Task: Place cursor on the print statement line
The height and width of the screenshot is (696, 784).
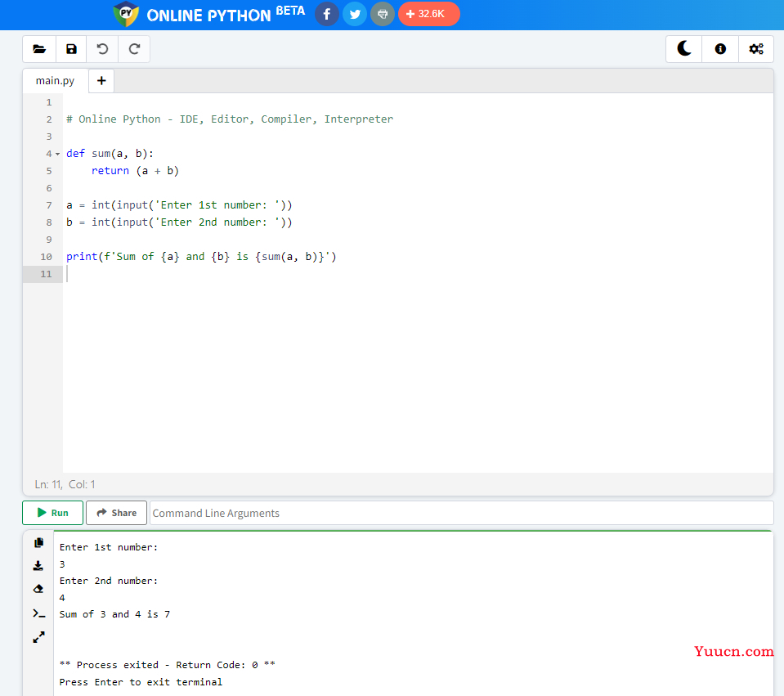Action: click(x=201, y=257)
